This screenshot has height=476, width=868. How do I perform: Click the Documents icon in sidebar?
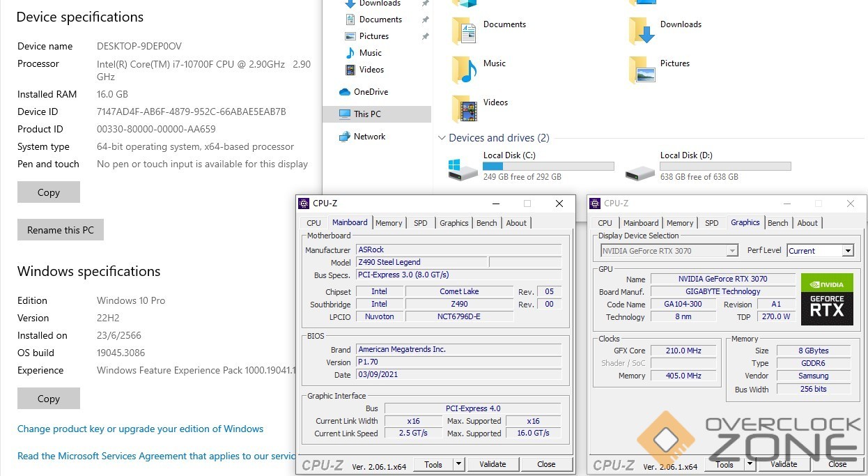(x=350, y=20)
